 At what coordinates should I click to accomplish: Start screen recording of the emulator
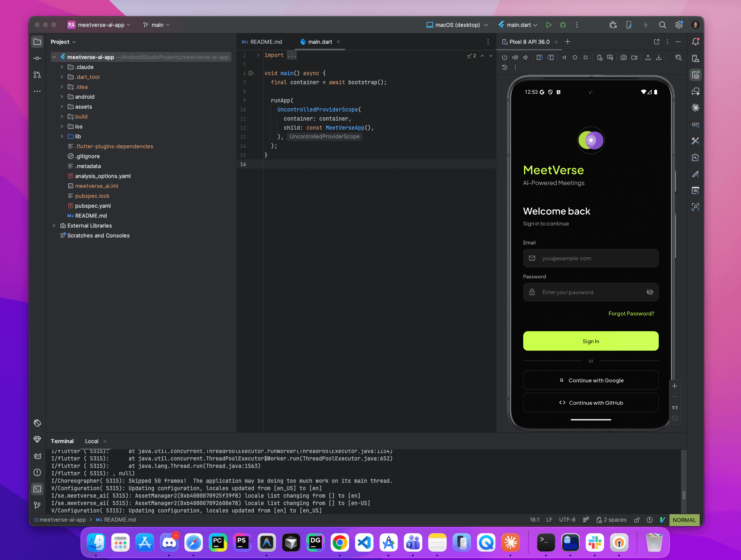coord(634,57)
